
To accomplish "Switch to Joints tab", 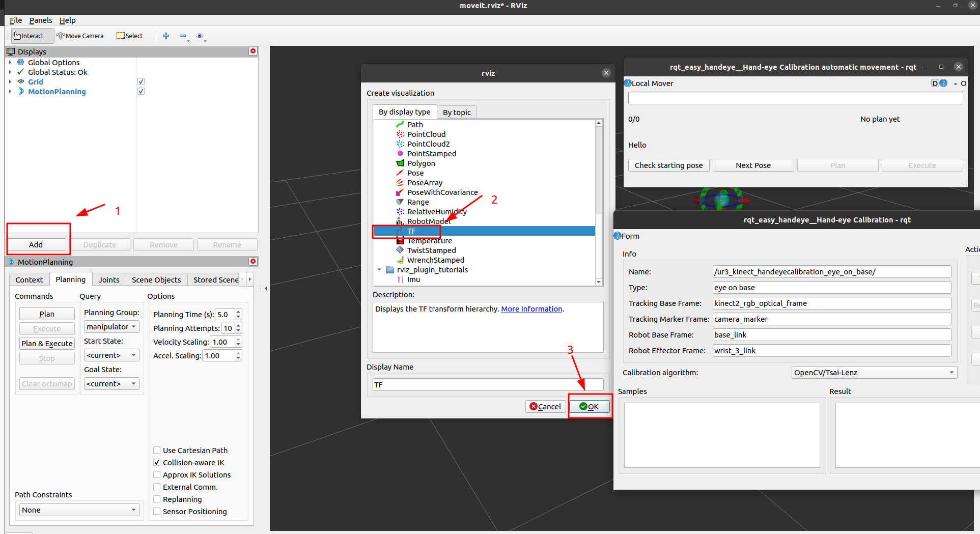I will (109, 279).
